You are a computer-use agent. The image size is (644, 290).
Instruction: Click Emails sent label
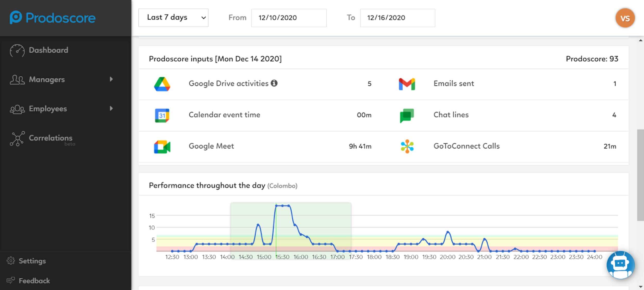point(454,83)
